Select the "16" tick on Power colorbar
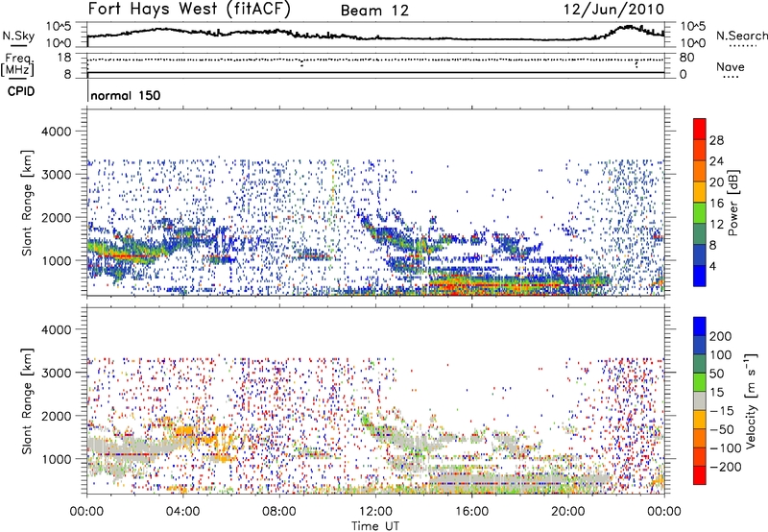Viewport: 768px width, 532px height. tap(716, 204)
